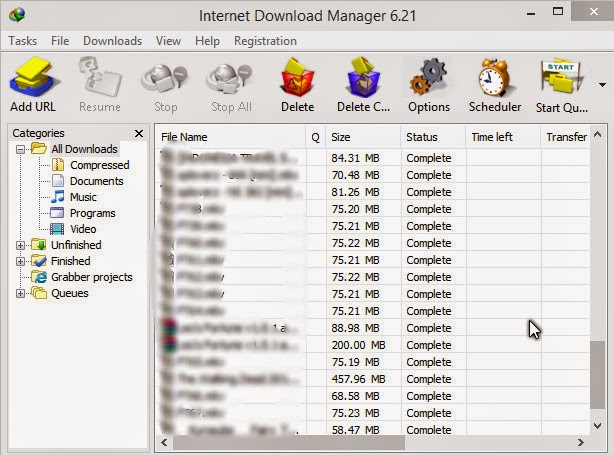Select the row sized 70.48 MB
The image size is (614, 455).
[x=373, y=175]
